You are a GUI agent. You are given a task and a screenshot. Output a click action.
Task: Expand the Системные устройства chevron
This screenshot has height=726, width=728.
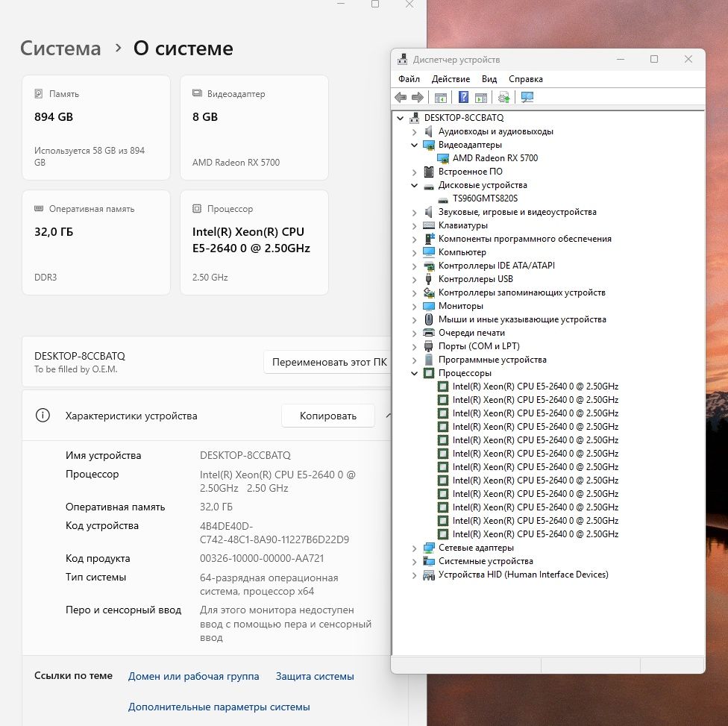(415, 562)
